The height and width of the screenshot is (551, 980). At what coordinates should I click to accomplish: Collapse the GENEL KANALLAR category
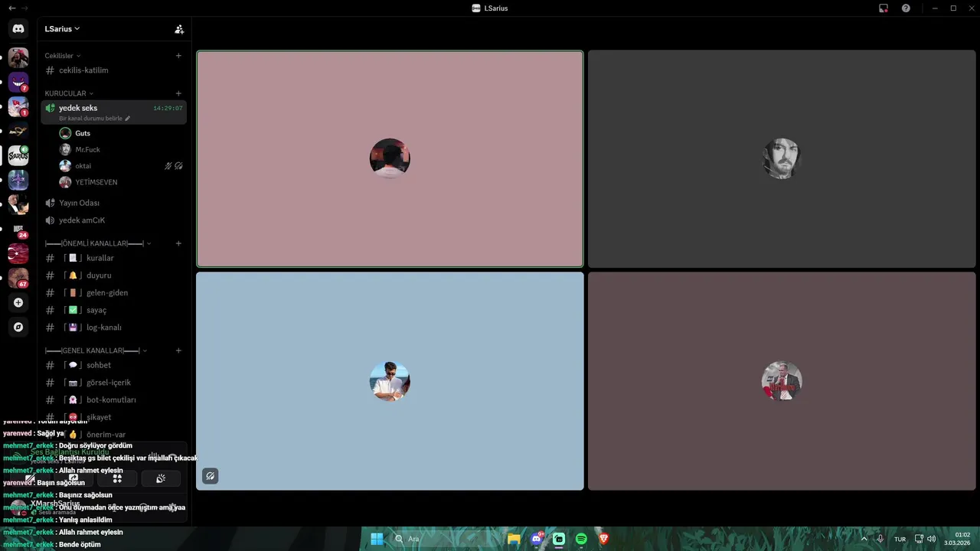pos(96,350)
